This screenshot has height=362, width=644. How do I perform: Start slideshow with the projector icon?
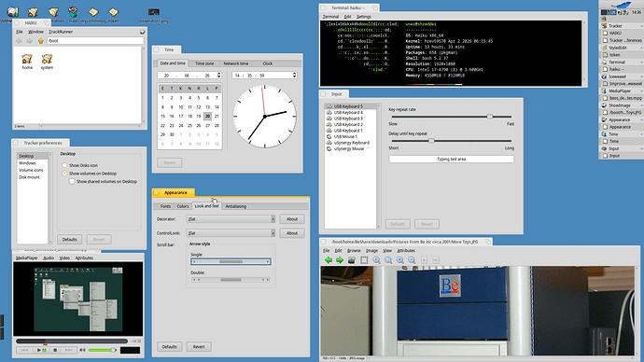point(352,259)
